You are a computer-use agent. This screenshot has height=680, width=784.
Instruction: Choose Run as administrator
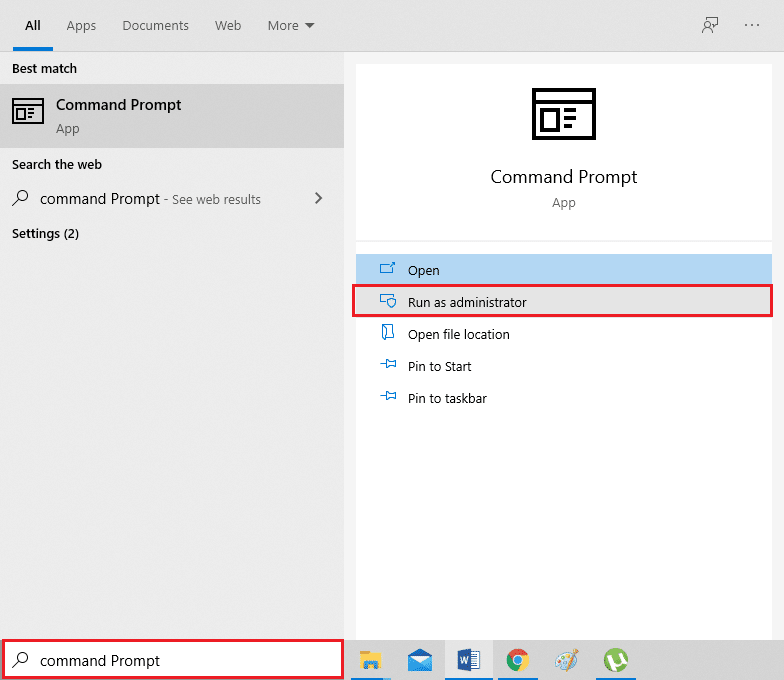click(467, 302)
